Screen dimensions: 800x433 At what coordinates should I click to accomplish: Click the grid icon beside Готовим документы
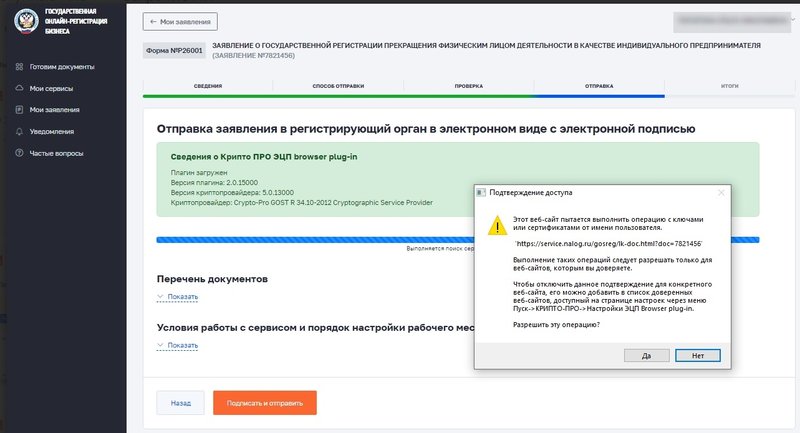click(x=19, y=67)
